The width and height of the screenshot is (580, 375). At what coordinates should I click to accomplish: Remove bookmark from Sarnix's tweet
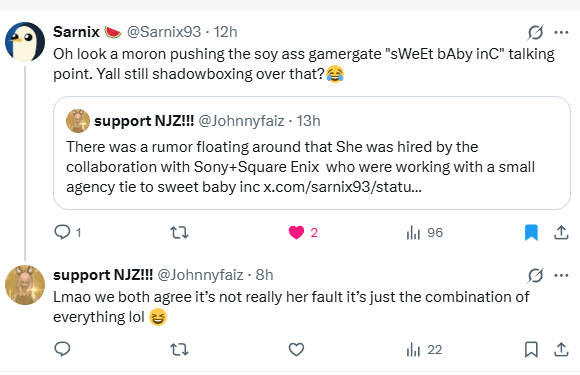click(531, 233)
